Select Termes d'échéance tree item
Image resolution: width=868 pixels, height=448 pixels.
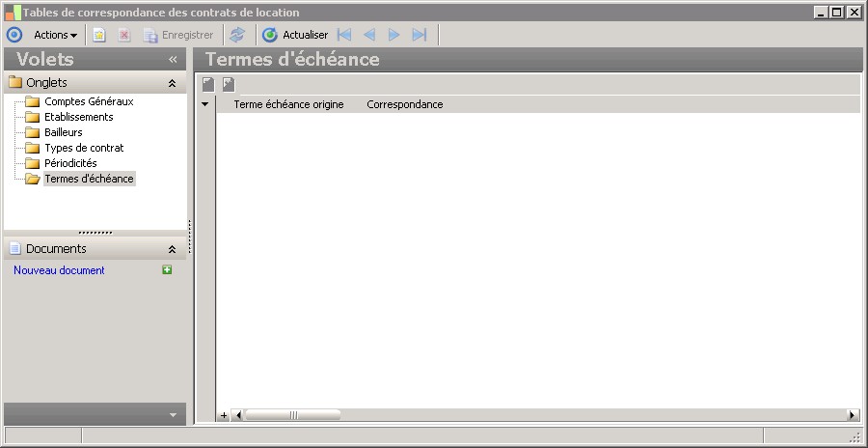[89, 179]
